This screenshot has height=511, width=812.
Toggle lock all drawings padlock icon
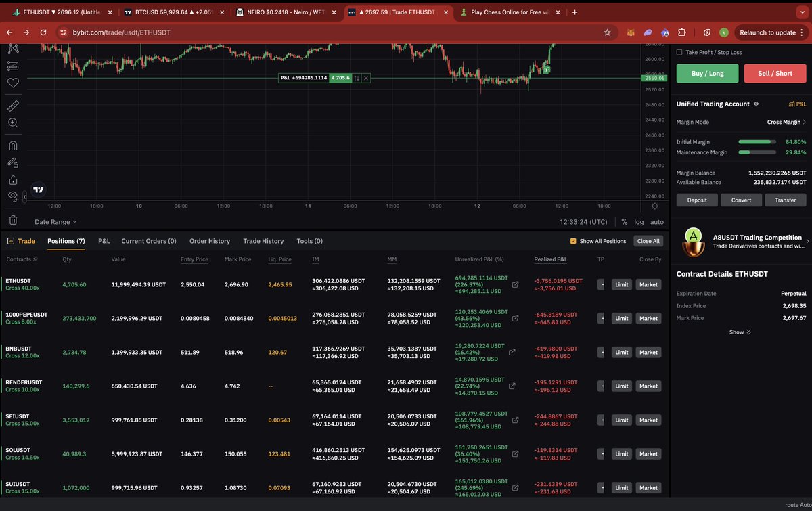pos(13,179)
